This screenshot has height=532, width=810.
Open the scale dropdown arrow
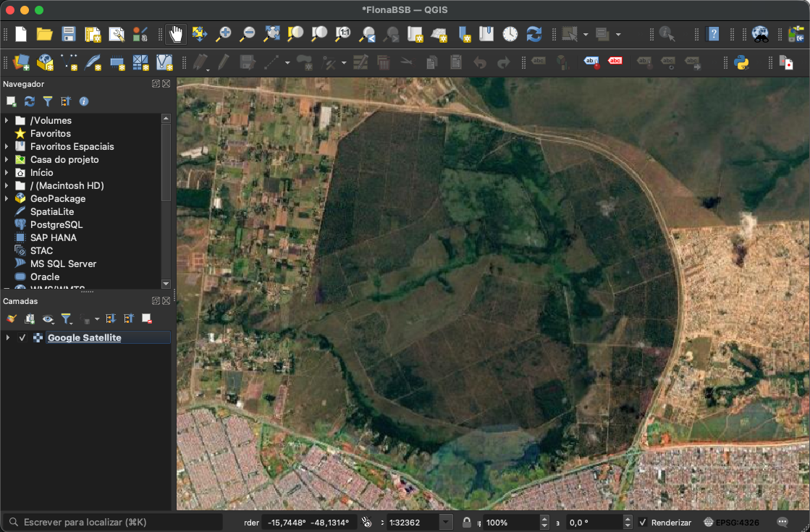(x=446, y=522)
